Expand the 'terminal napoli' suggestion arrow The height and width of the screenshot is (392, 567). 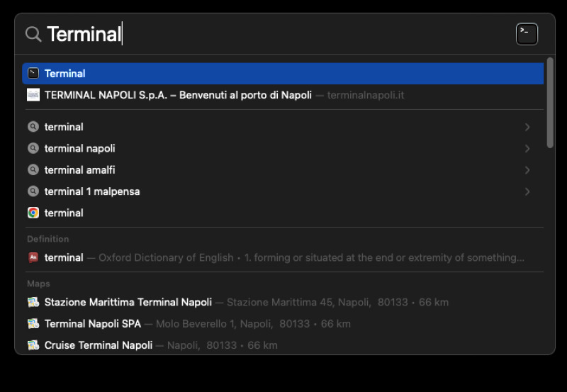527,149
